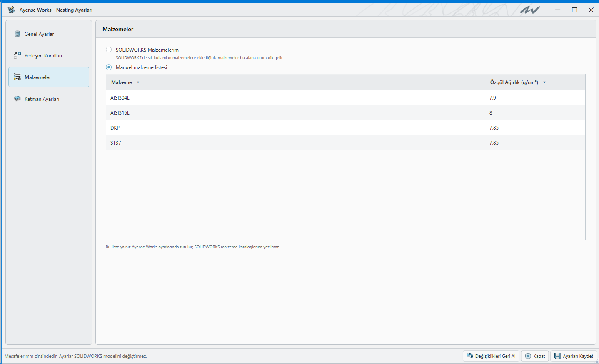The width and height of the screenshot is (599, 364).
Task: Click the note beginning "Bu liste yalnız Ayense Works"
Action: [x=193, y=247]
